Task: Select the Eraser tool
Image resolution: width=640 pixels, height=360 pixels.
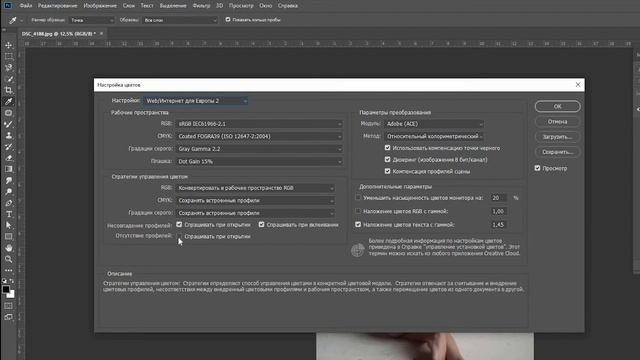Action: tap(9, 158)
